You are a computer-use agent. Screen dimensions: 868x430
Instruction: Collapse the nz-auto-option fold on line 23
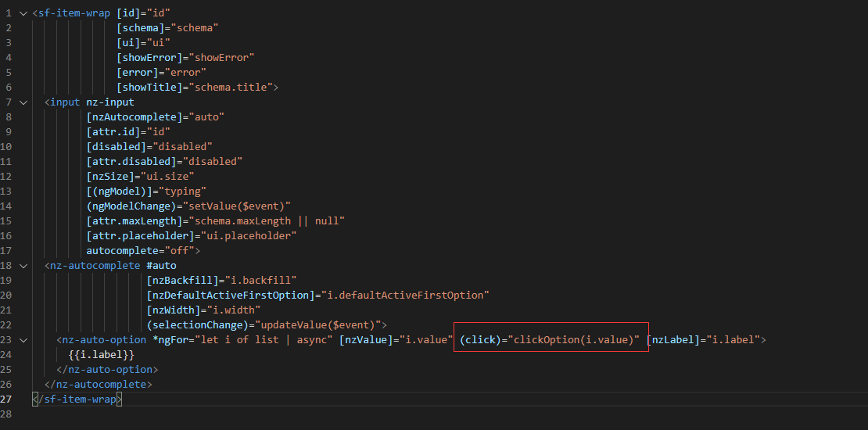point(23,340)
